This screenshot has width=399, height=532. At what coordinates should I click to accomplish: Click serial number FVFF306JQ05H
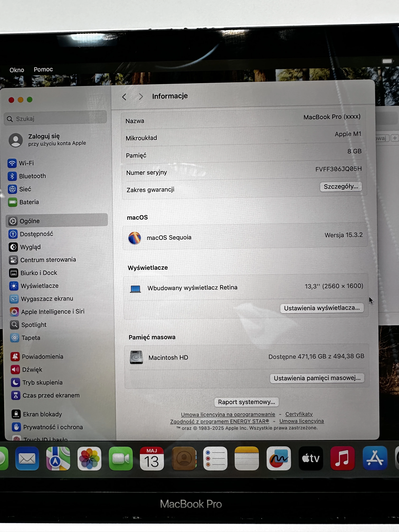point(338,169)
